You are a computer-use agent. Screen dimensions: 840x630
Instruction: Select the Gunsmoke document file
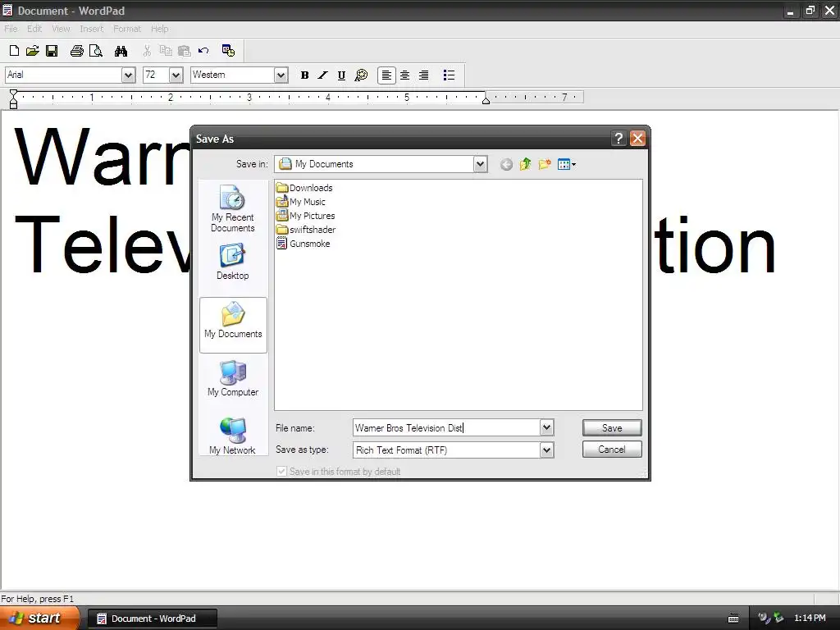click(x=304, y=244)
